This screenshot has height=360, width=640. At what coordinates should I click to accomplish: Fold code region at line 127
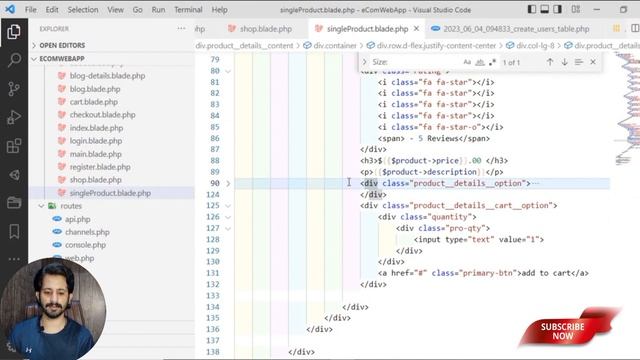tap(228, 228)
